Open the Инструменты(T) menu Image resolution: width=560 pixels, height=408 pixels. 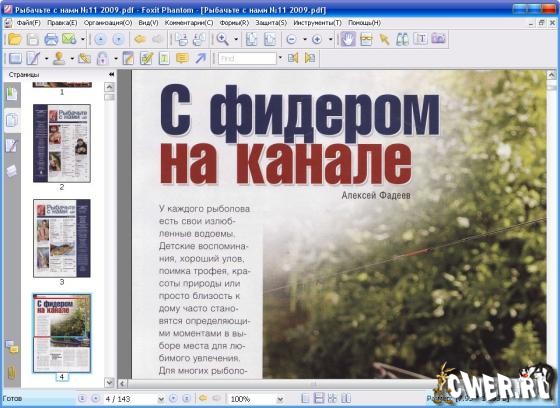317,23
